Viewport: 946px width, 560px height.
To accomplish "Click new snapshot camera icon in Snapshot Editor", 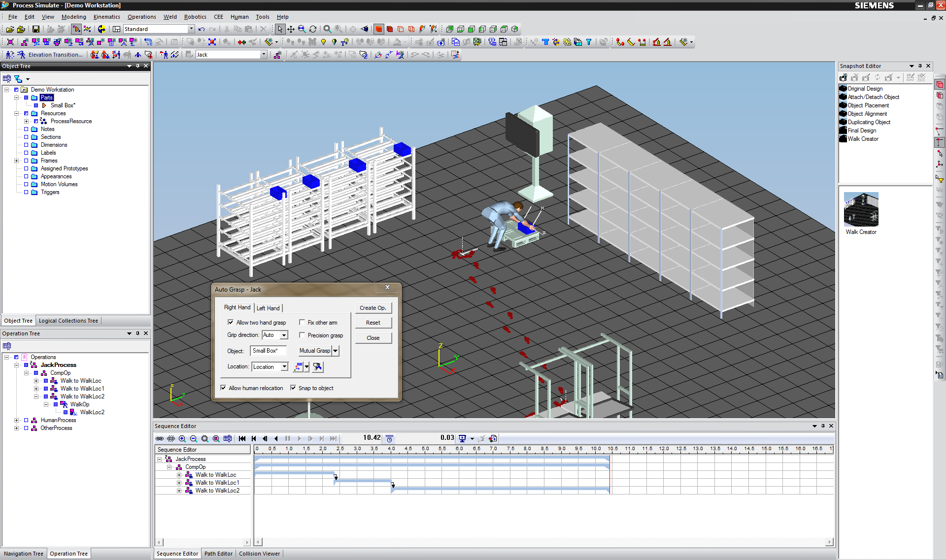I will point(844,78).
